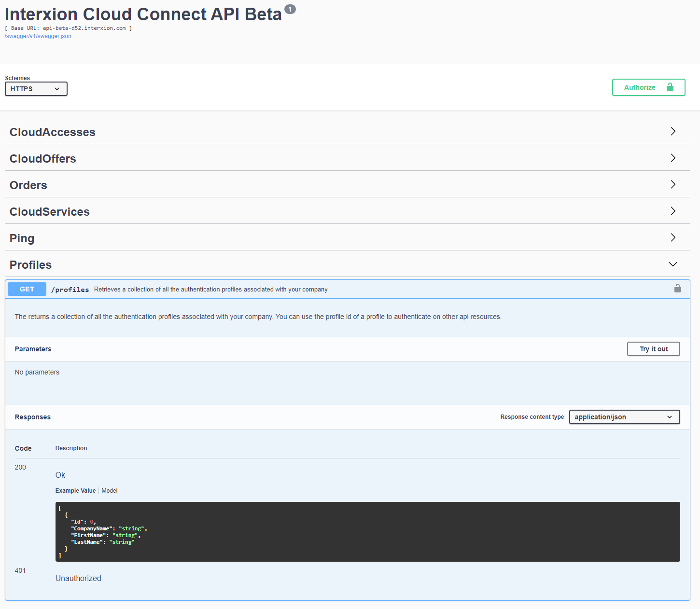The image size is (700, 609).
Task: Open the /swagger/v1/swagger.json link
Action: tap(38, 36)
